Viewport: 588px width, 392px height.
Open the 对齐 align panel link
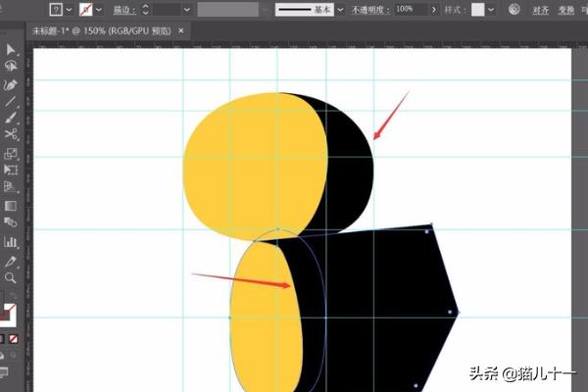point(540,9)
